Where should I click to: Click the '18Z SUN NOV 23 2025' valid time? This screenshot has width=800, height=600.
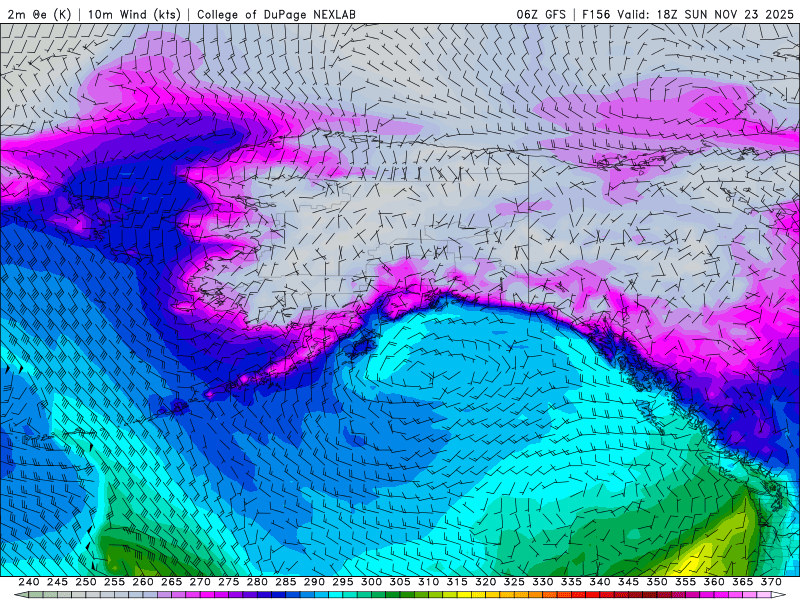click(x=725, y=14)
